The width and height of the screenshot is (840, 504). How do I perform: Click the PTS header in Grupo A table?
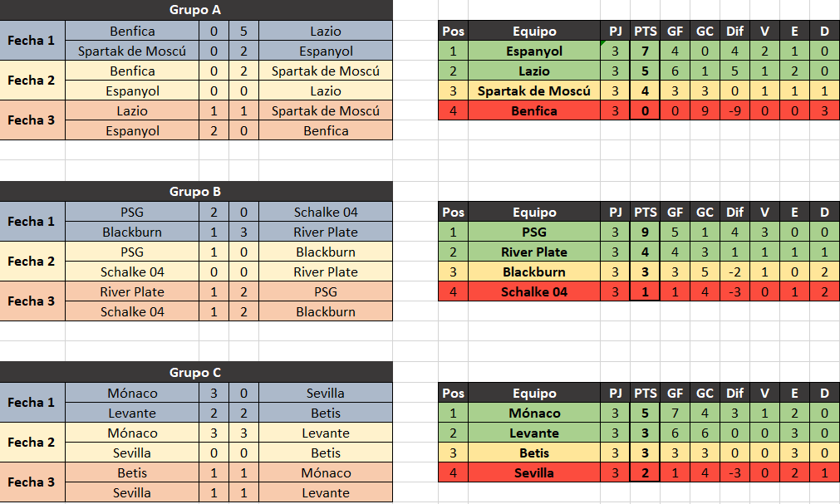645,31
